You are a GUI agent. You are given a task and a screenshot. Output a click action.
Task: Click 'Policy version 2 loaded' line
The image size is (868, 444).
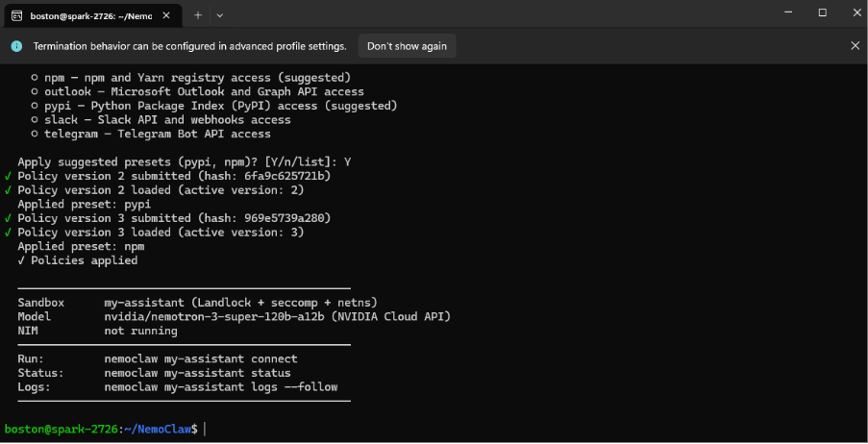coord(155,190)
